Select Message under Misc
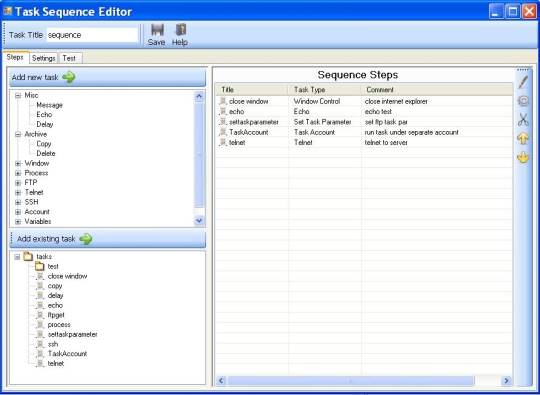Viewport: 540px width, 395px height. point(50,105)
